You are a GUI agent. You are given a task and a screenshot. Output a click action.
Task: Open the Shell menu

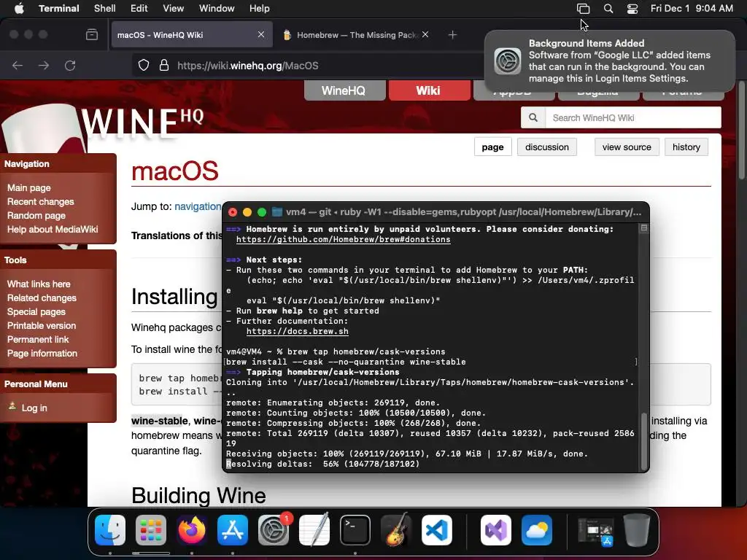pyautogui.click(x=105, y=8)
